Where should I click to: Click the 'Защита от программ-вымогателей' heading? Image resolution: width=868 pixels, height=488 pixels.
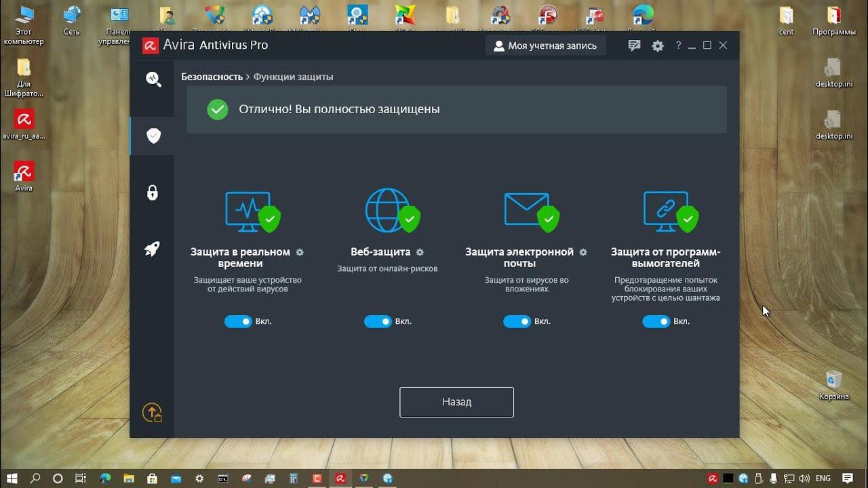tap(666, 258)
